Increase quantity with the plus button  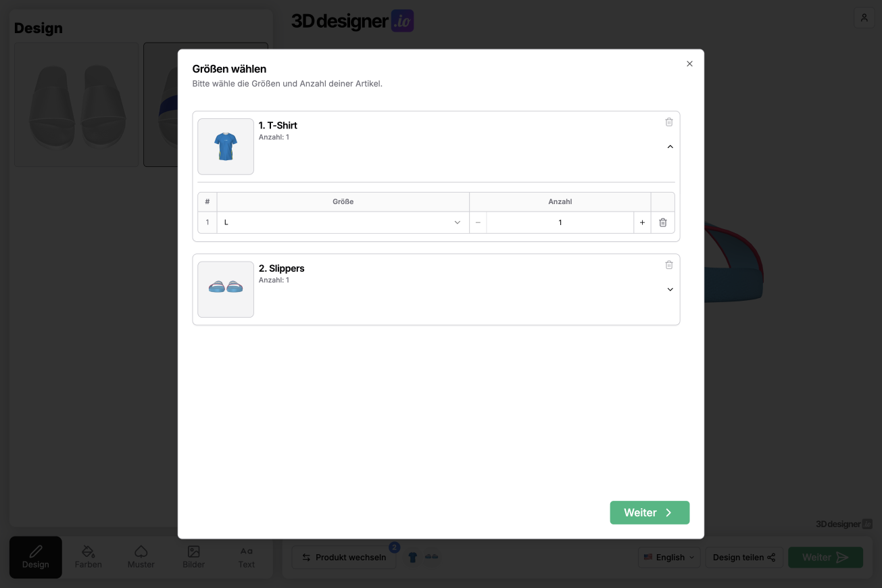coord(642,222)
